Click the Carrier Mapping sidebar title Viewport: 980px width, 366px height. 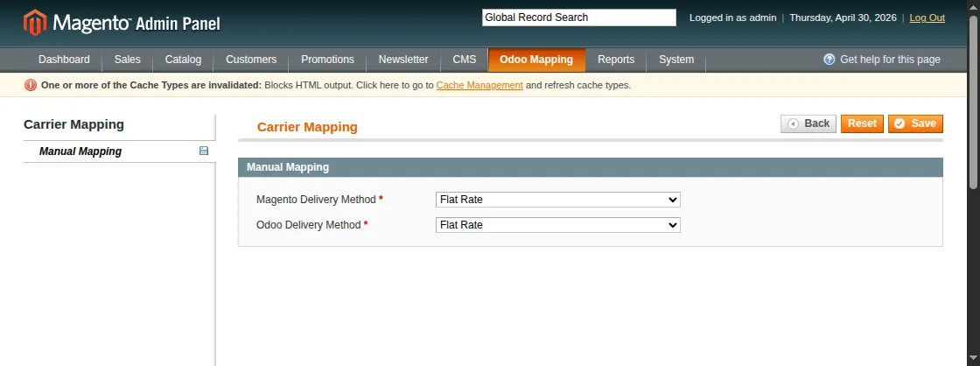point(73,124)
